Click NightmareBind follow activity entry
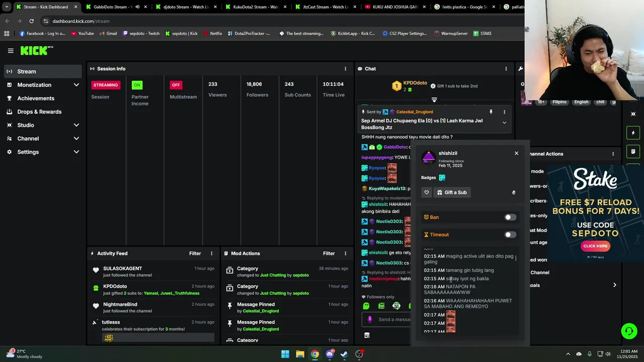644x362 pixels. (x=153, y=307)
